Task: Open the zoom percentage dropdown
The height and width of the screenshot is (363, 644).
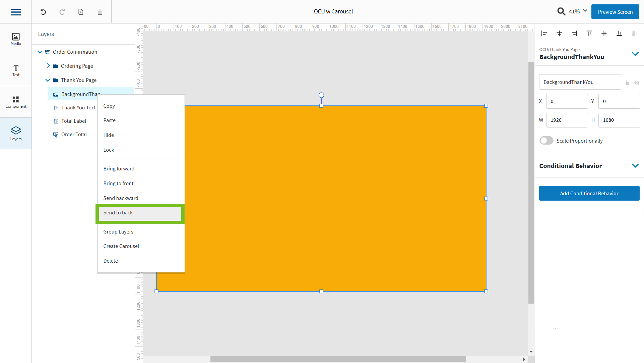Action: (585, 11)
